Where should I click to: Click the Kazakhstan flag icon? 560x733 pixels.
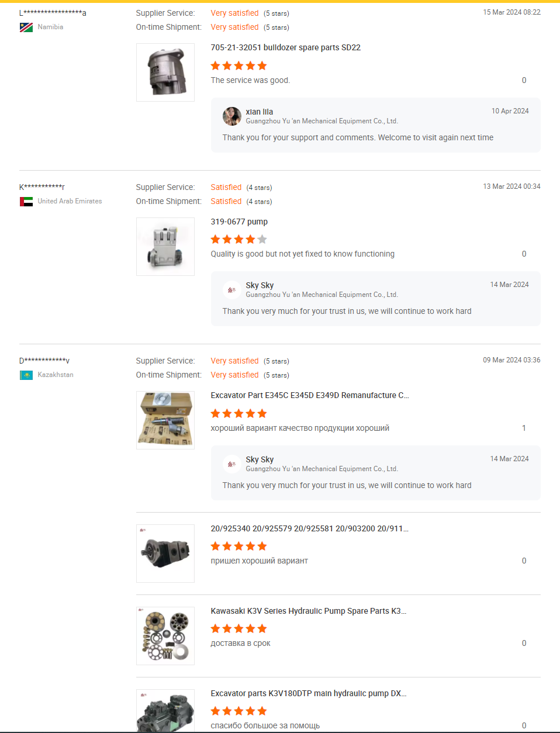tap(26, 375)
